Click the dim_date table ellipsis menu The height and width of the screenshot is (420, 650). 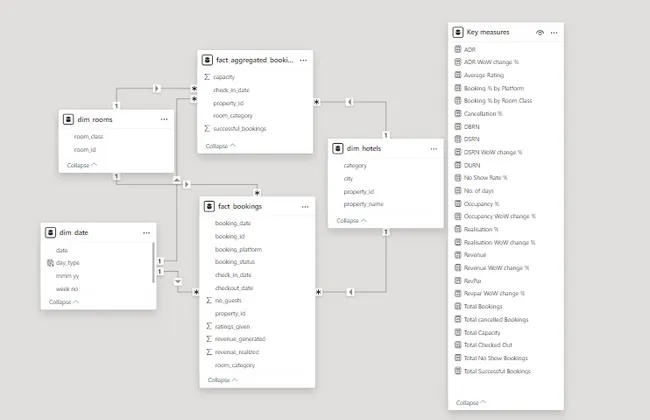coord(147,232)
